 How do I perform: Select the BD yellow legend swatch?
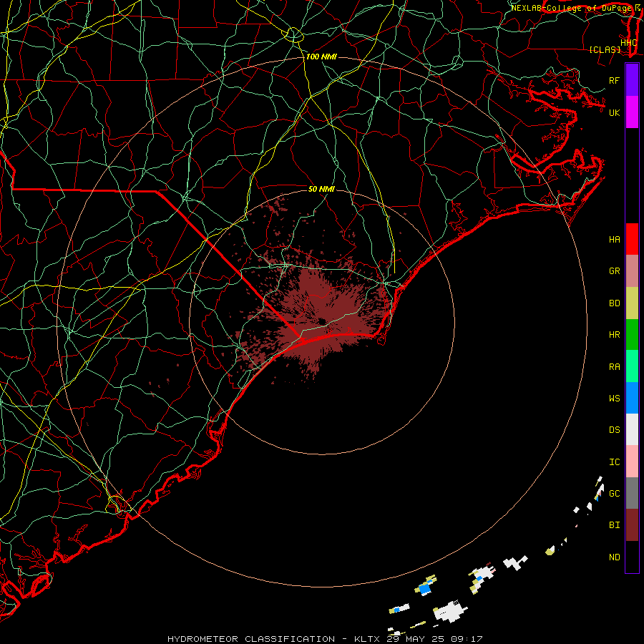coord(632,303)
